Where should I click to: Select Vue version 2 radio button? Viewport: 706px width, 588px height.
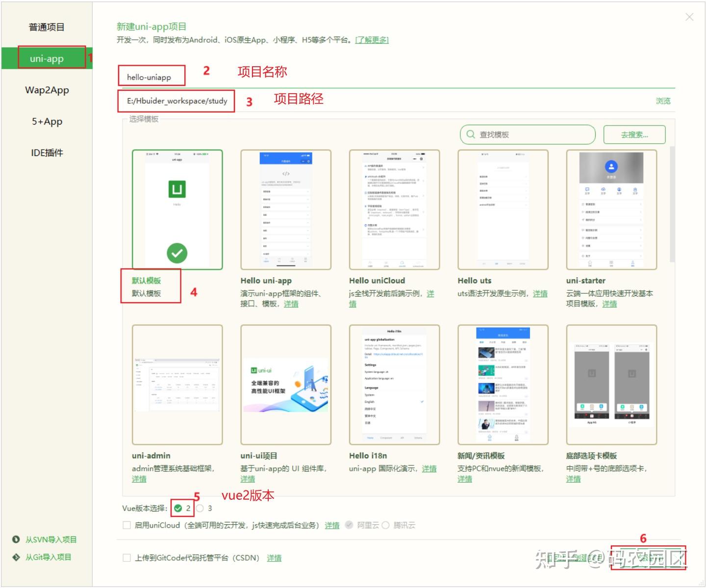pos(178,509)
